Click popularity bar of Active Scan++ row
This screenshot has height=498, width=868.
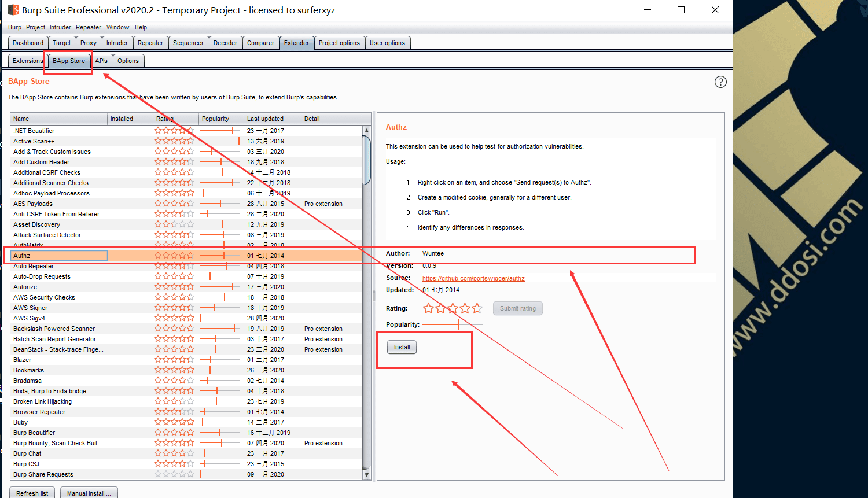tap(220, 141)
